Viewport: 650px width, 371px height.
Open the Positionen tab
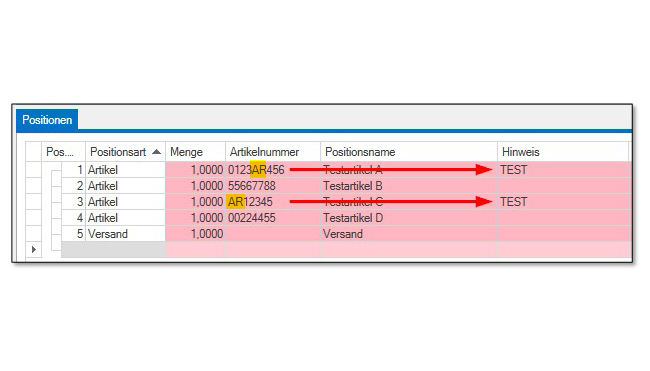coord(47,120)
